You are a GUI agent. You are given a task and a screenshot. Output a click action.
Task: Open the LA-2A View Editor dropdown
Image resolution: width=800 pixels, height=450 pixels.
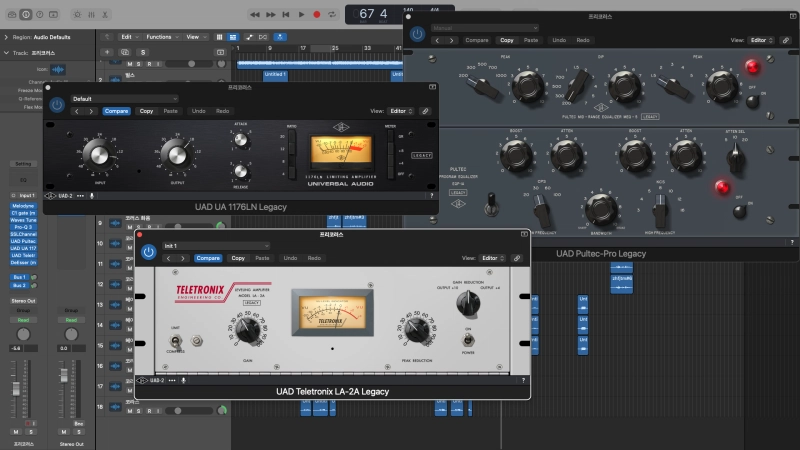pyautogui.click(x=490, y=258)
